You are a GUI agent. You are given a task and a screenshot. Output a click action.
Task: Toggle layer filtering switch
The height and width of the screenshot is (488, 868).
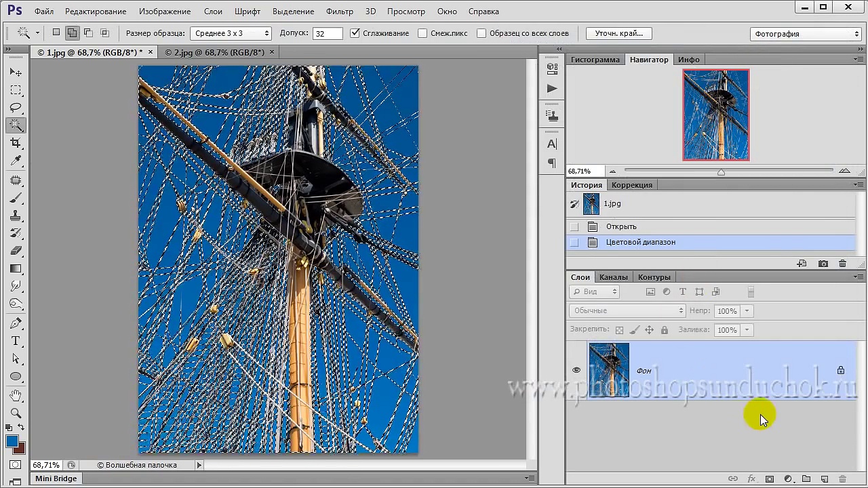[x=751, y=291]
